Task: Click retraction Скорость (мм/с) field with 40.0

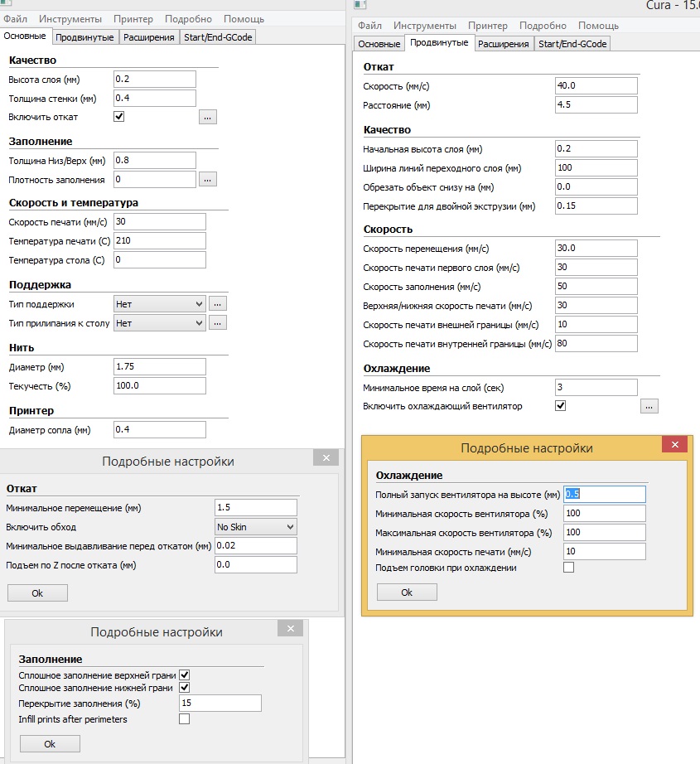Action: [596, 85]
